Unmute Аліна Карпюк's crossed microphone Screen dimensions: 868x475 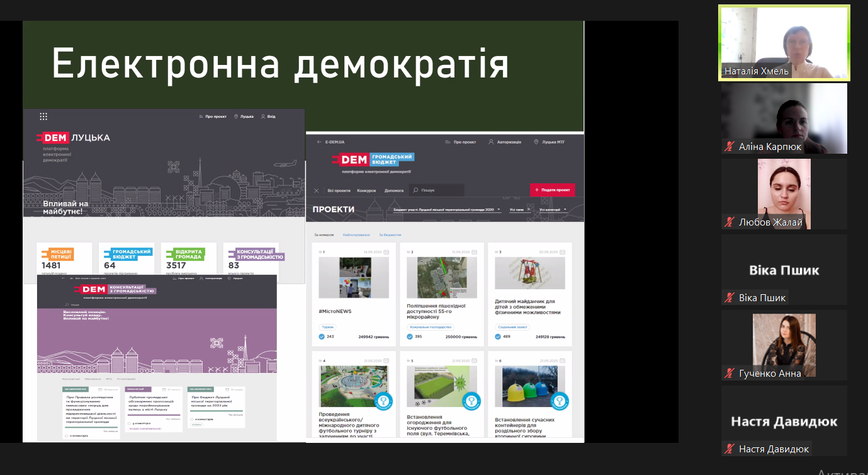(729, 145)
